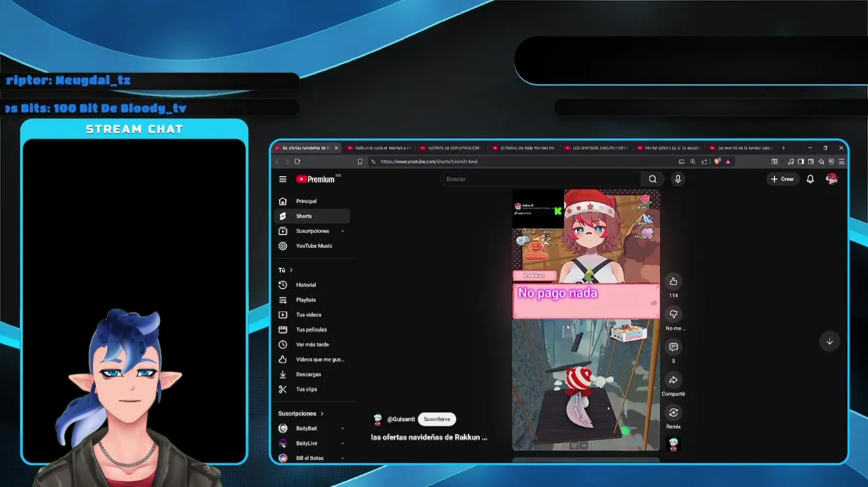Reload the page in the browser
The image size is (868, 487).
coord(297,162)
